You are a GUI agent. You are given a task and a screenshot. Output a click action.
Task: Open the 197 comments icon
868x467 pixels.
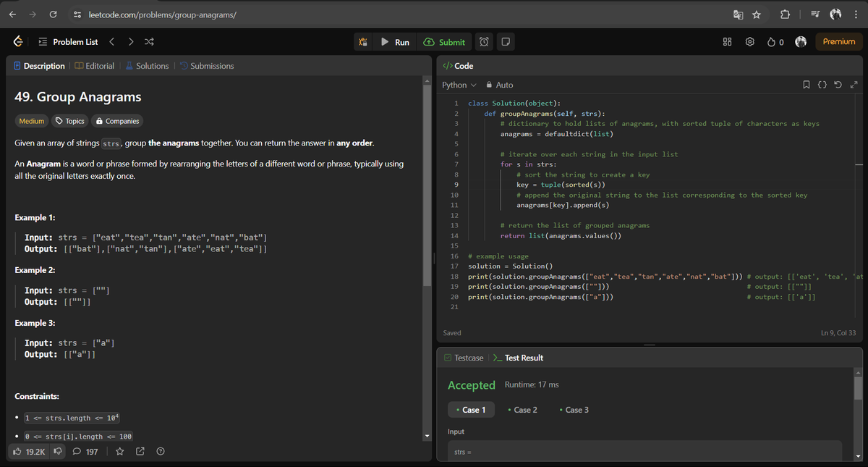tap(85, 452)
